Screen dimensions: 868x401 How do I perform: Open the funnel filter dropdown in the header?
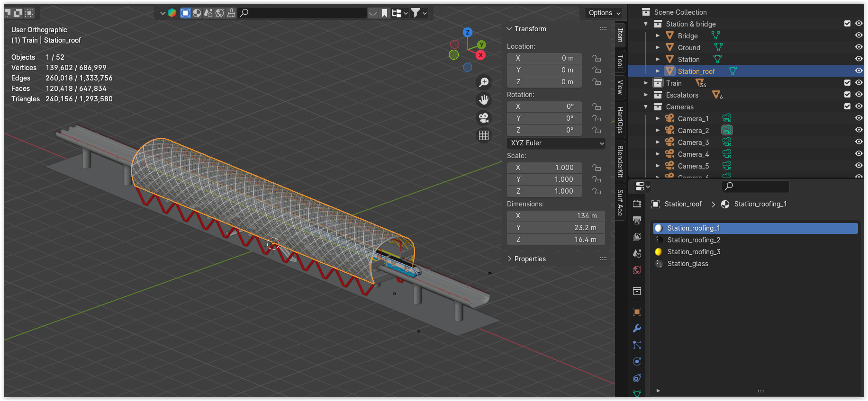click(x=419, y=13)
